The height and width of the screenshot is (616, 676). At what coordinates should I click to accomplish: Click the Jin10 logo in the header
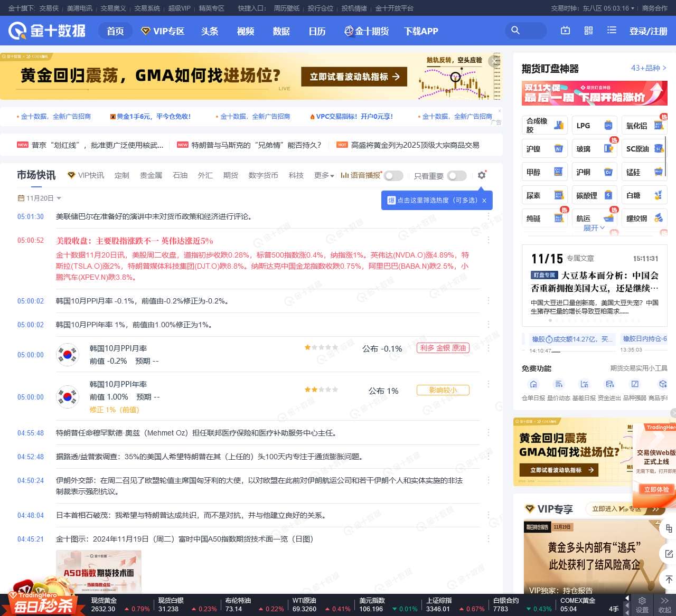pos(47,31)
